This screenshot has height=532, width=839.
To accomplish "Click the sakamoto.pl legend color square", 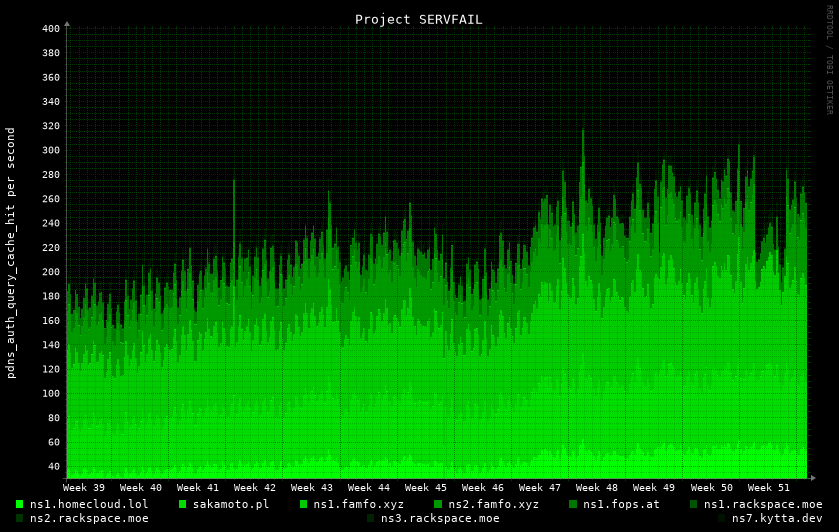I will pos(183,504).
